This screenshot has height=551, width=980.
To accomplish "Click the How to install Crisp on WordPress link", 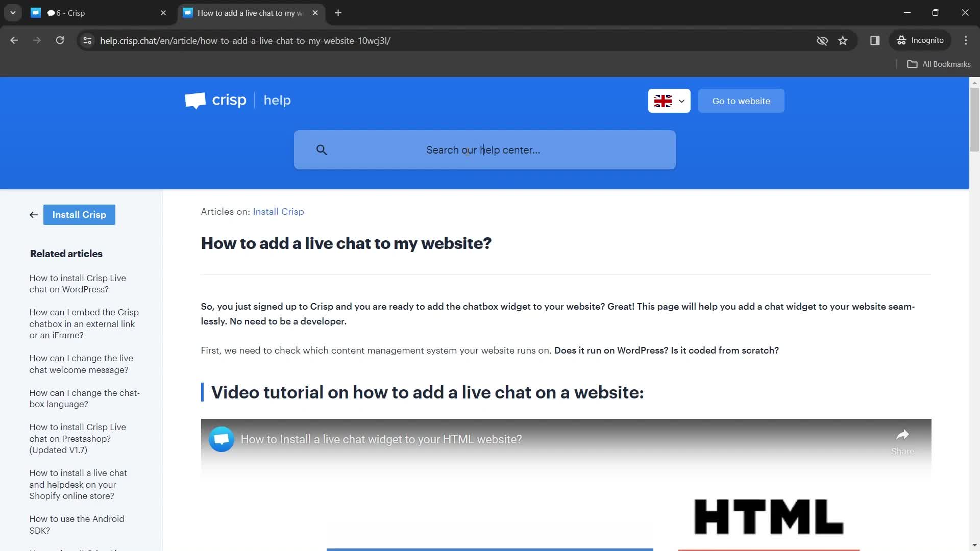I will [x=78, y=283].
